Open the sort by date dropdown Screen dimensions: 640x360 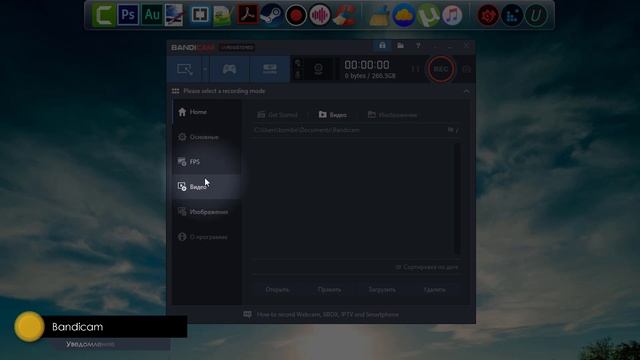pos(427,267)
